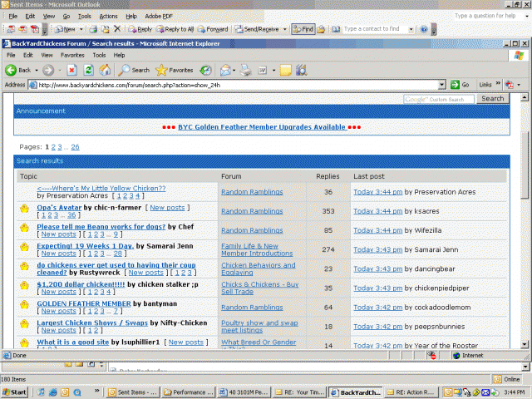Click Outlook's Find button
This screenshot has width=532, height=399.
(x=302, y=29)
